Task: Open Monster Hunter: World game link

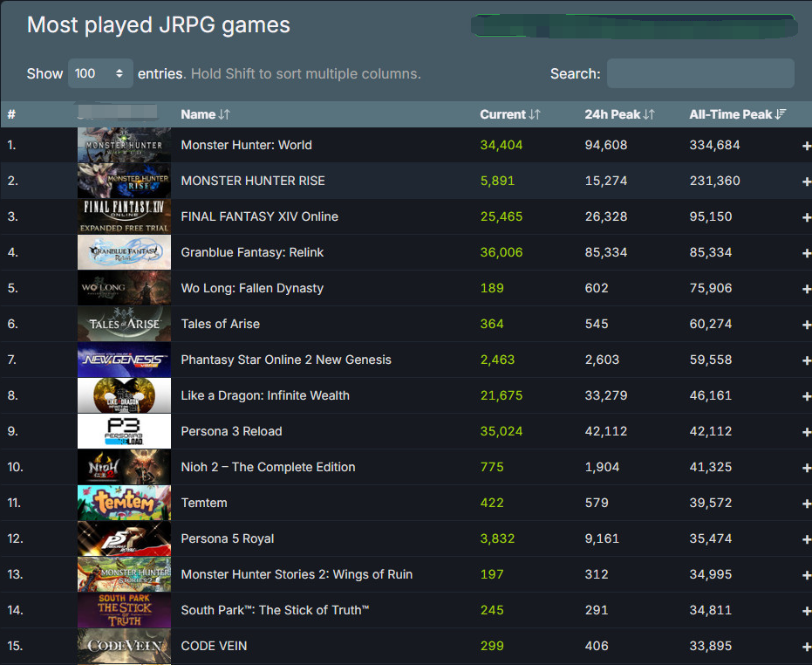Action: pyautogui.click(x=246, y=145)
